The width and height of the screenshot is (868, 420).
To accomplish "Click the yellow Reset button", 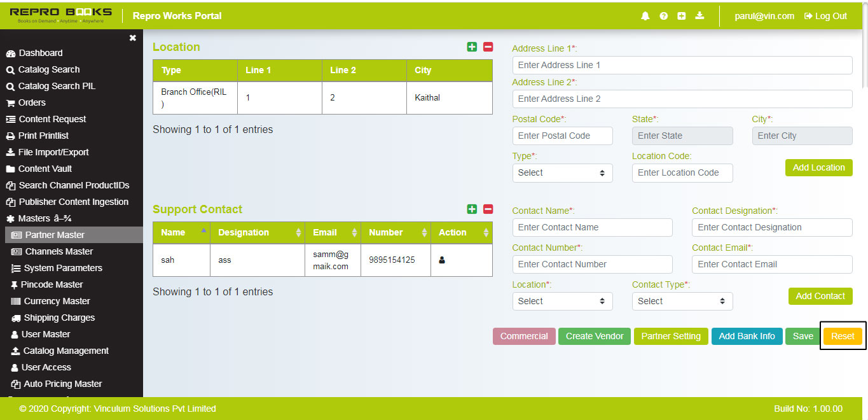I will (843, 337).
